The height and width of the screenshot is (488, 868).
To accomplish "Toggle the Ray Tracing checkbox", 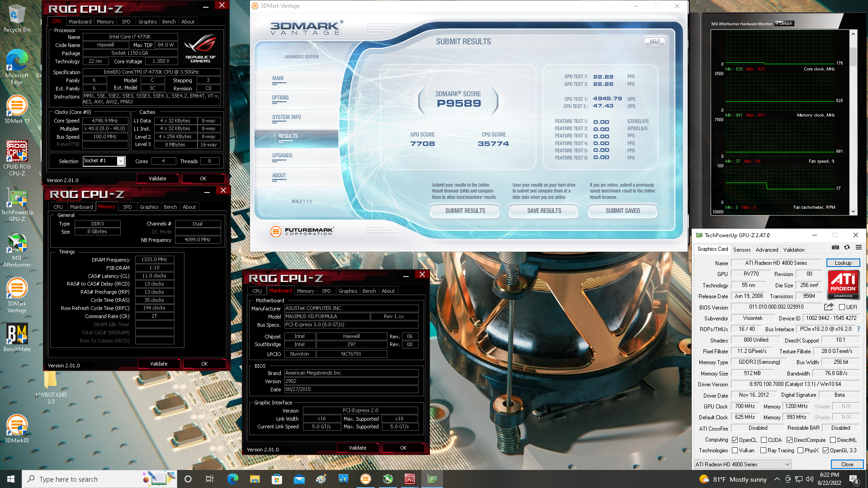I will click(763, 450).
